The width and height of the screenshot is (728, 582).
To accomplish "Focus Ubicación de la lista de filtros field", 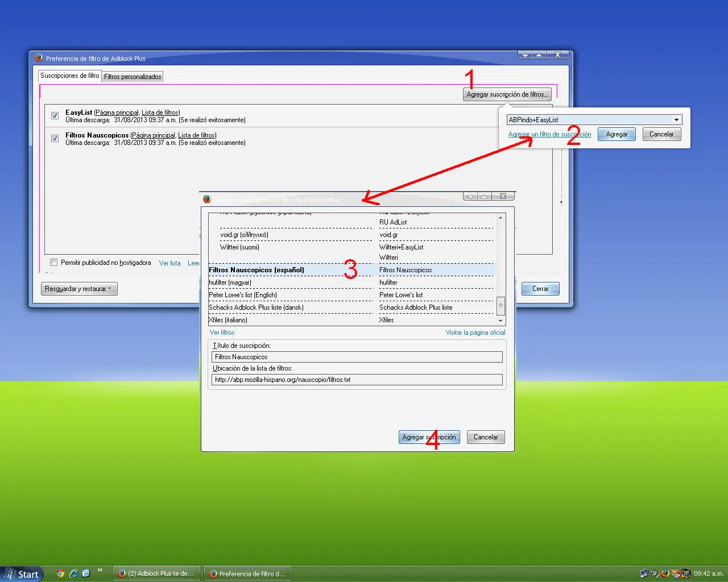I will [357, 380].
